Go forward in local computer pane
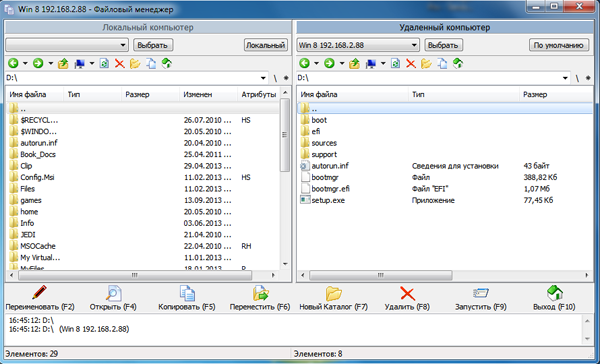Screen dimensions: 600x364 pyautogui.click(x=38, y=63)
